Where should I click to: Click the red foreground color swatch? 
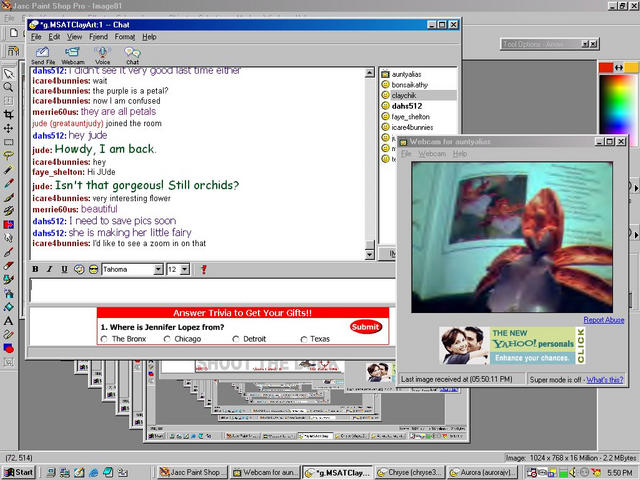pyautogui.click(x=606, y=68)
